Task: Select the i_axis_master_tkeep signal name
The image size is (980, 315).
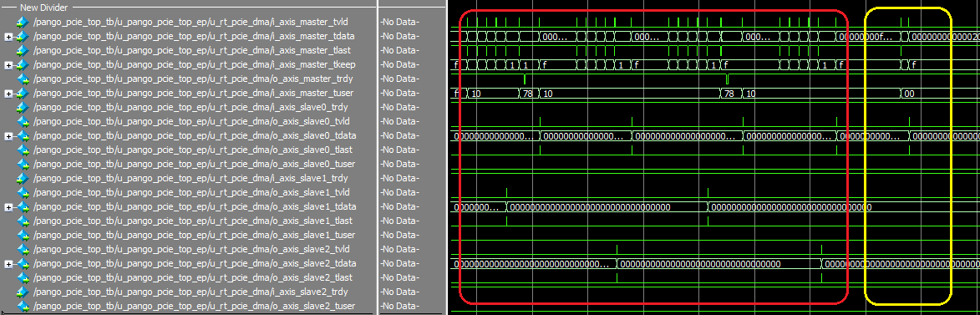Action: (194, 65)
